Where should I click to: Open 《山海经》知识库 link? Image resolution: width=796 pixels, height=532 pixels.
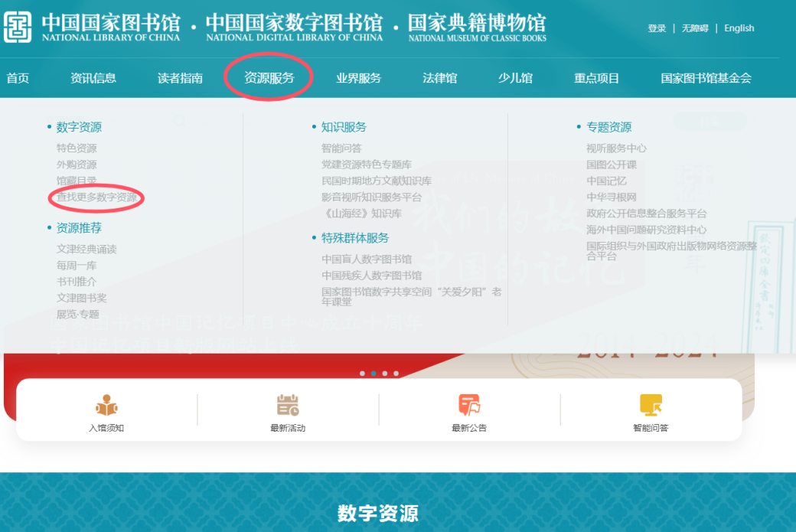363,214
